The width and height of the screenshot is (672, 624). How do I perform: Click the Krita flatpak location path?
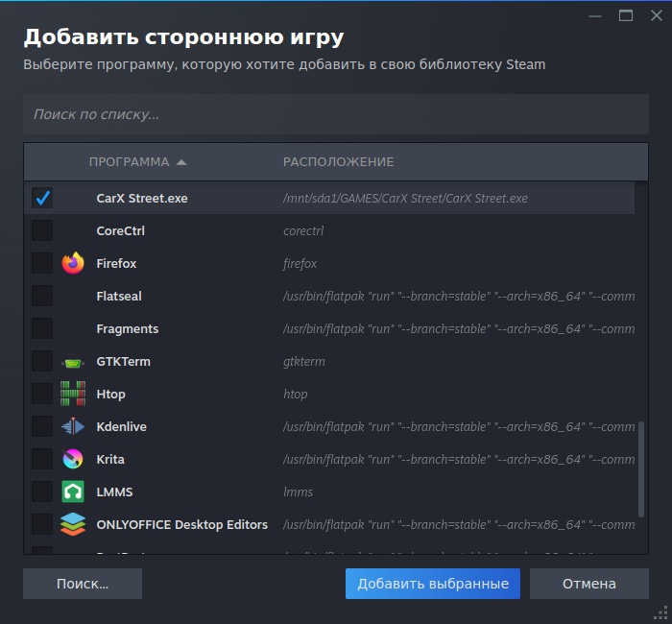[x=459, y=460]
